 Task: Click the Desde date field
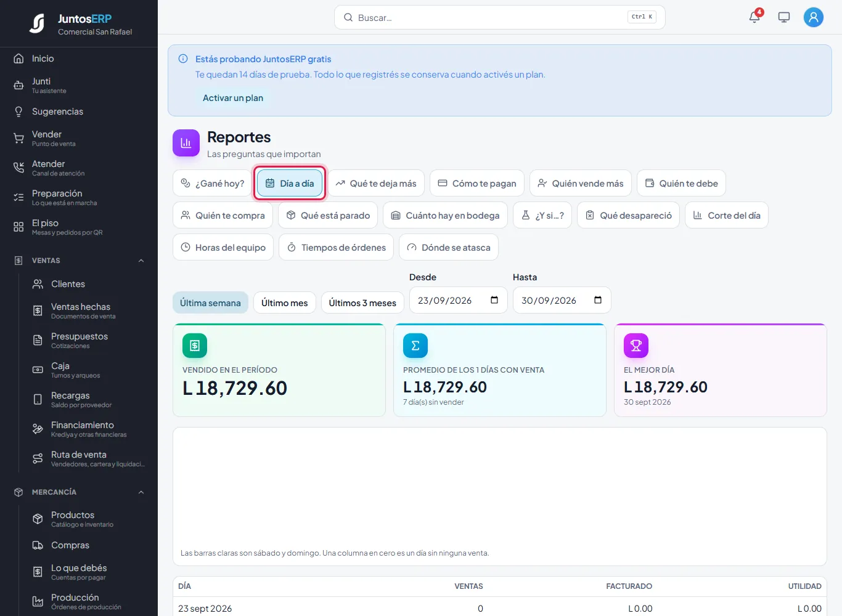click(x=459, y=300)
